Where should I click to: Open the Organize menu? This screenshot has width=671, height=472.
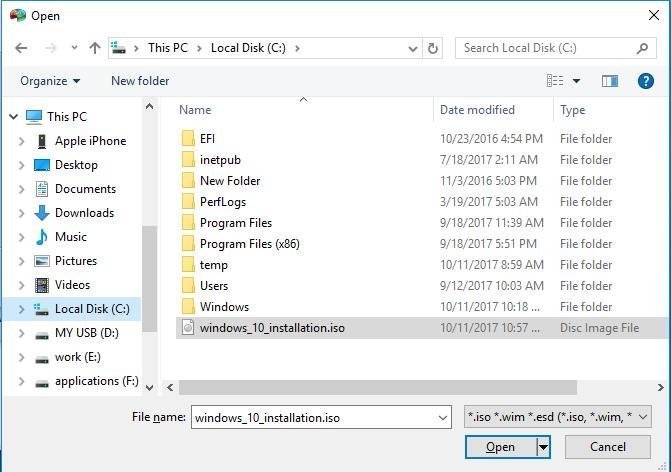pyautogui.click(x=50, y=81)
